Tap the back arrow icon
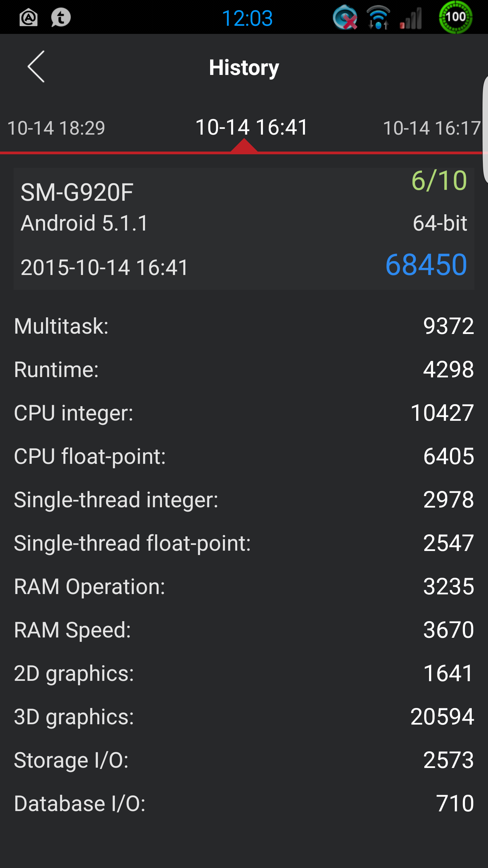Viewport: 488px width, 868px height. [x=36, y=66]
